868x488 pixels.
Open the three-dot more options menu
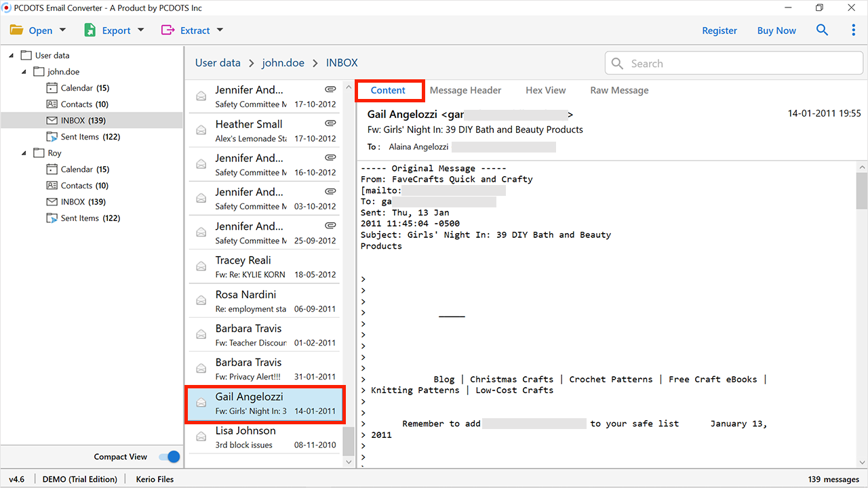coord(854,30)
